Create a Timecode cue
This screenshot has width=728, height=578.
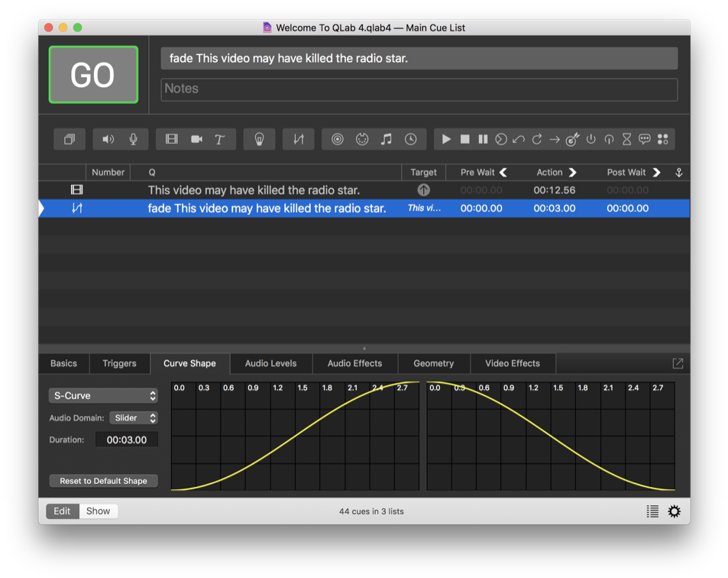pos(411,138)
